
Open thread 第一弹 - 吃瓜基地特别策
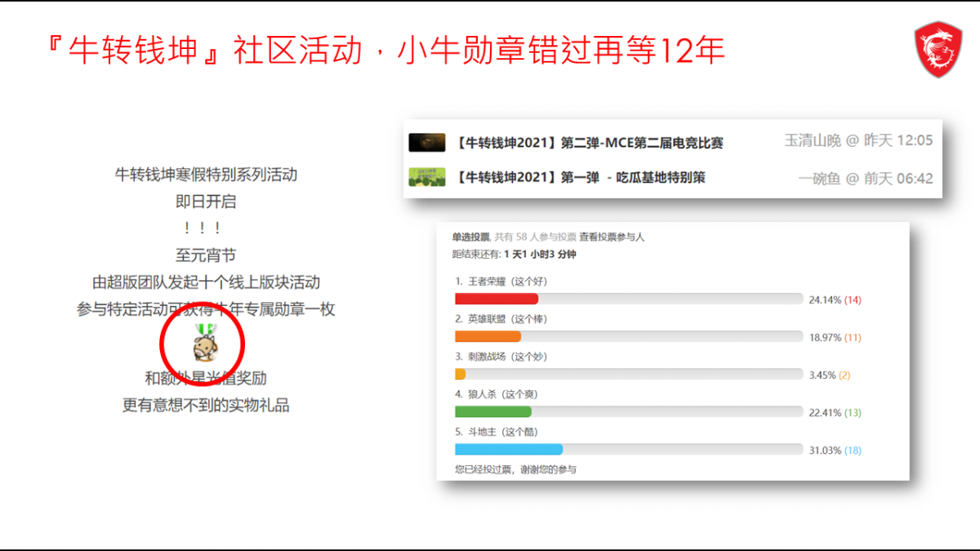pyautogui.click(x=581, y=178)
